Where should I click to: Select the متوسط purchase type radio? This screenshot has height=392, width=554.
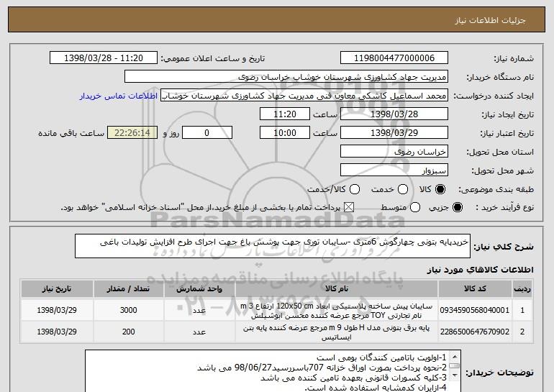pos(415,207)
